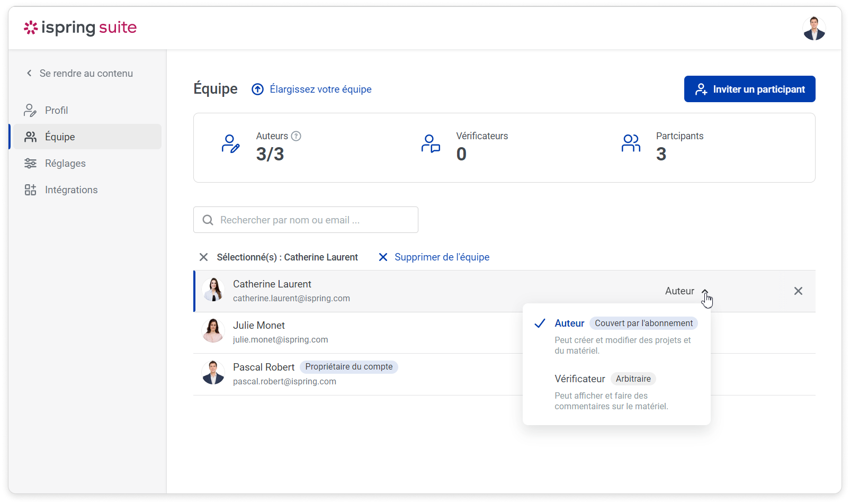Open the user profile avatar menu

point(813,29)
